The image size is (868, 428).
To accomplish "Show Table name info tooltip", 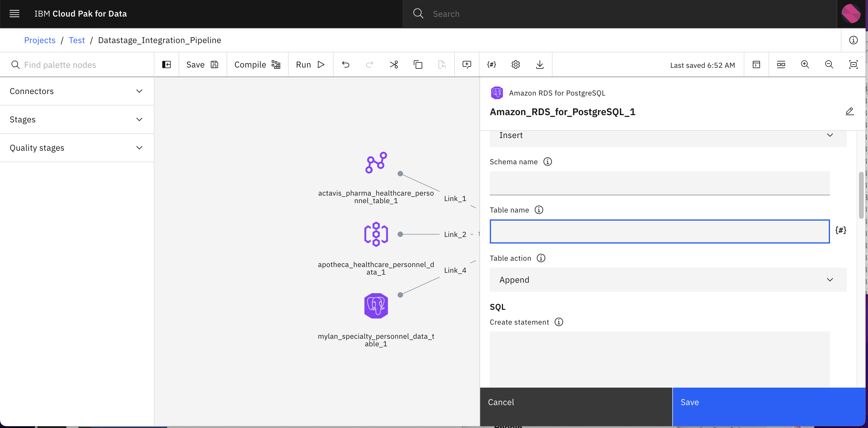I will [539, 210].
